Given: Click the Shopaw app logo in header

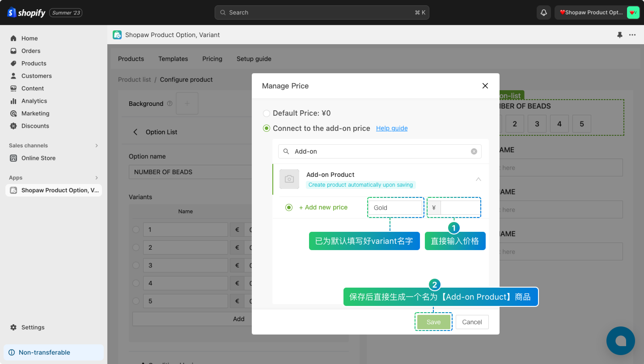Looking at the screenshot, I should coord(117,35).
